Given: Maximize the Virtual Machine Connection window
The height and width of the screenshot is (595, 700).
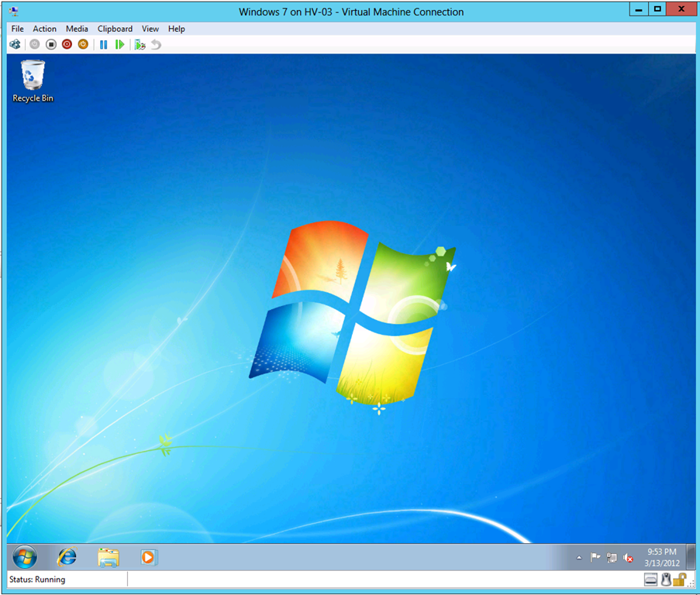Looking at the screenshot, I should [x=657, y=9].
